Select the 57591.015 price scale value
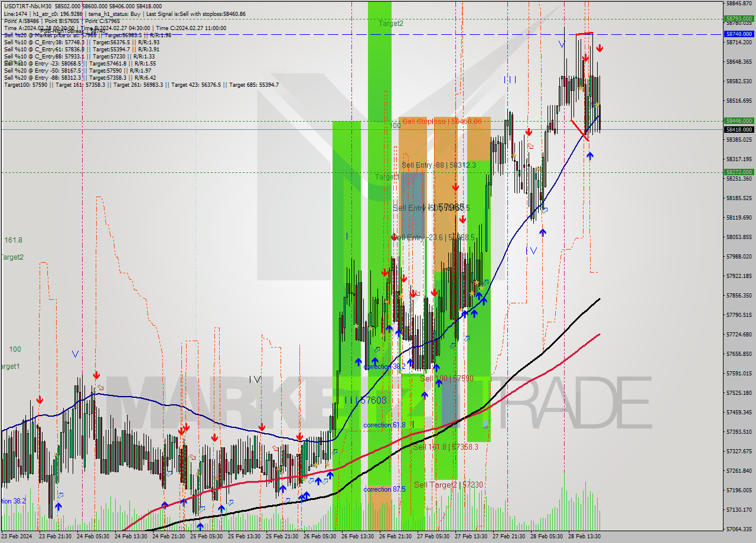This screenshot has height=543, width=756. coord(739,373)
